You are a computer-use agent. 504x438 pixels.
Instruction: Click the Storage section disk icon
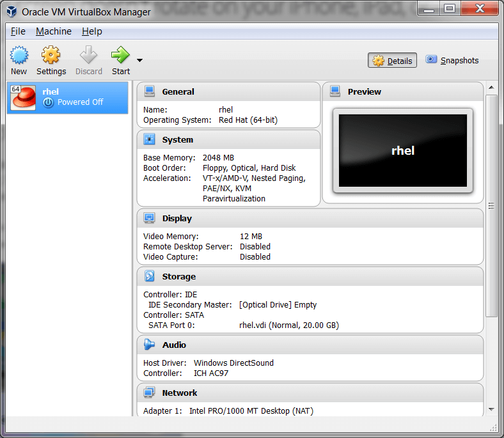(150, 276)
